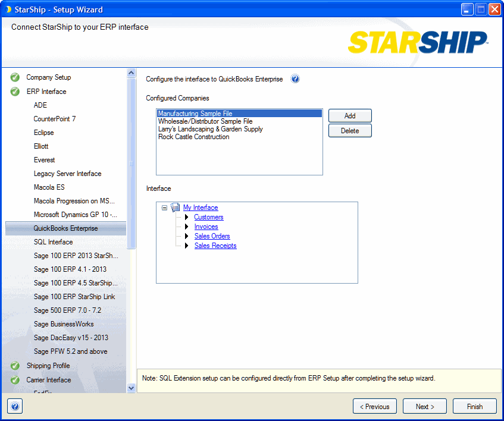Advance with the Next button
The width and height of the screenshot is (504, 421).
[x=425, y=407]
